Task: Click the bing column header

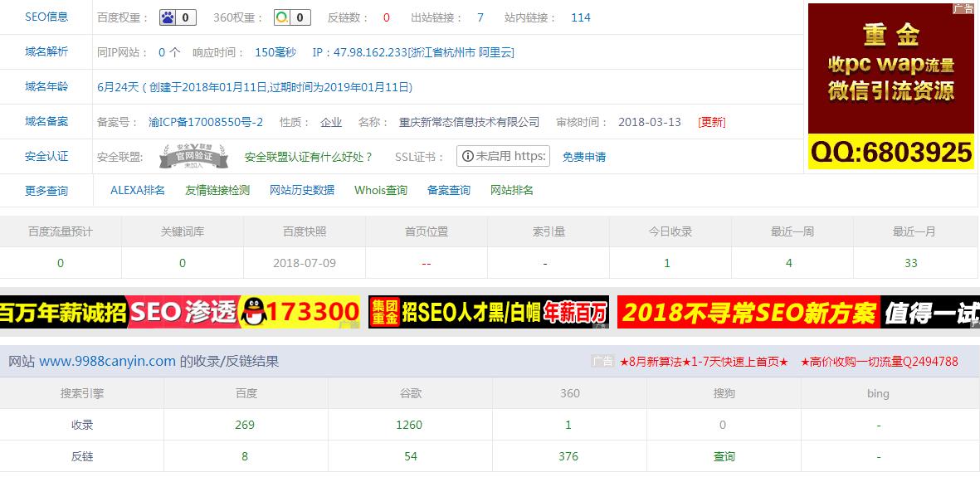Action: click(x=878, y=394)
